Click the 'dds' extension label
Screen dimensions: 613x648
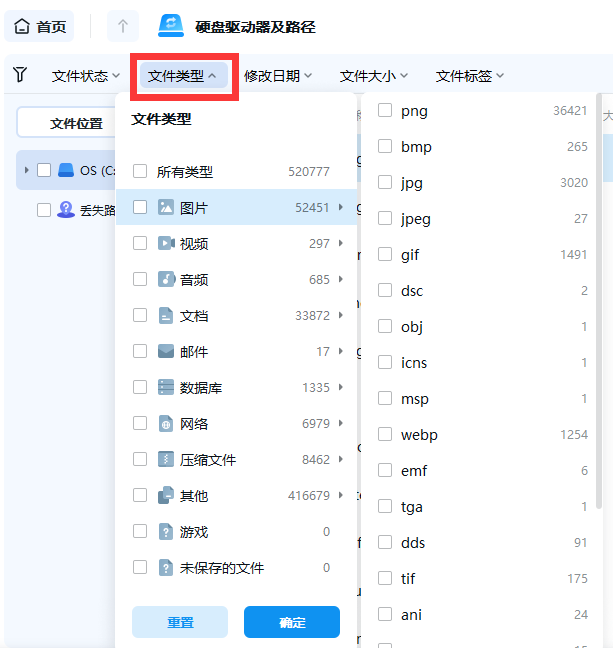[x=413, y=543]
